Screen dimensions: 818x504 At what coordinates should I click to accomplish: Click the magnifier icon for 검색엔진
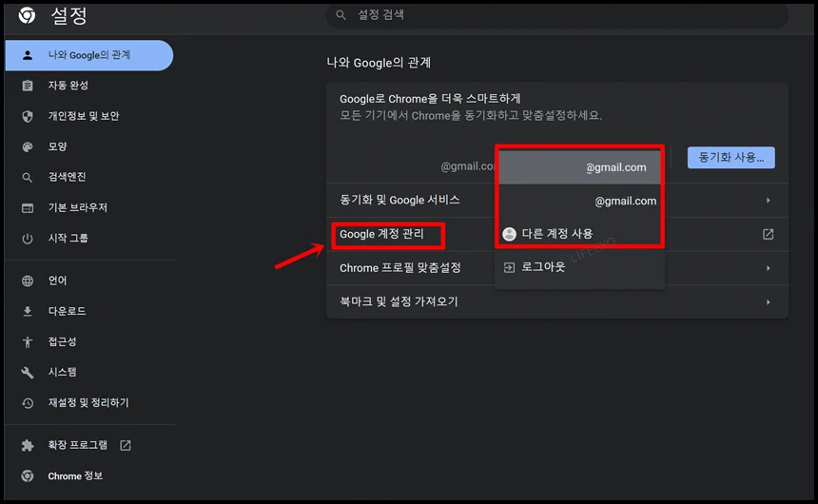pyautogui.click(x=28, y=178)
